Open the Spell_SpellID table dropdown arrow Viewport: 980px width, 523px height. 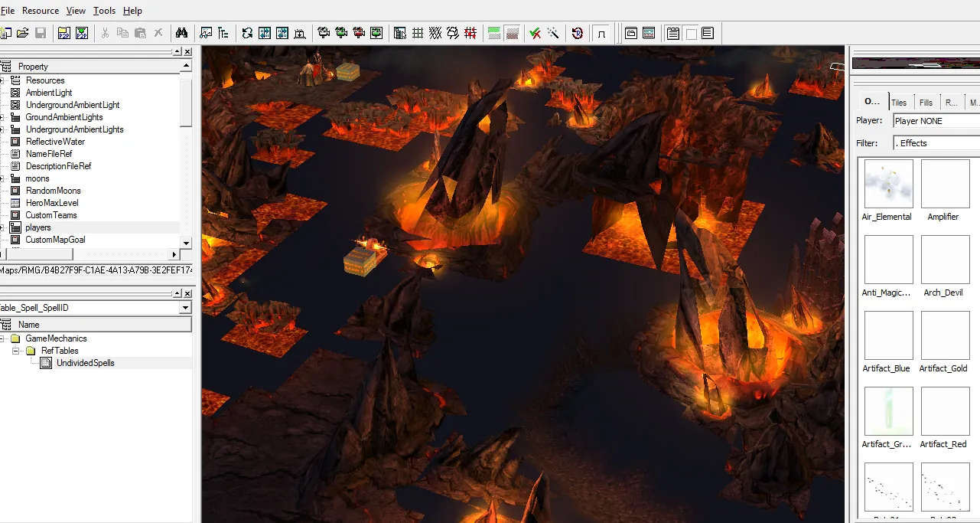185,308
